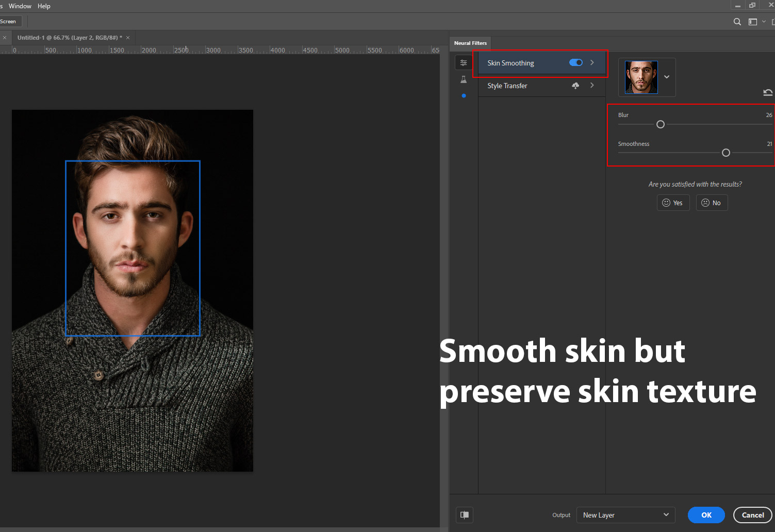775x532 pixels.
Task: Open the workspace layout switcher icon
Action: 753,22
